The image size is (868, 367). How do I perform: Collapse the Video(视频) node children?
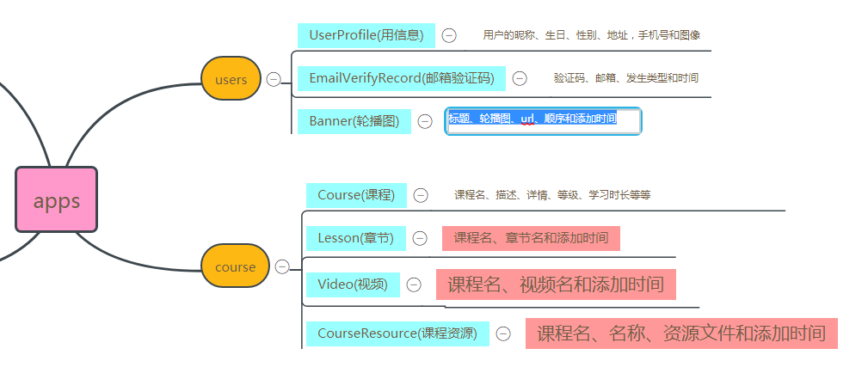(x=414, y=284)
